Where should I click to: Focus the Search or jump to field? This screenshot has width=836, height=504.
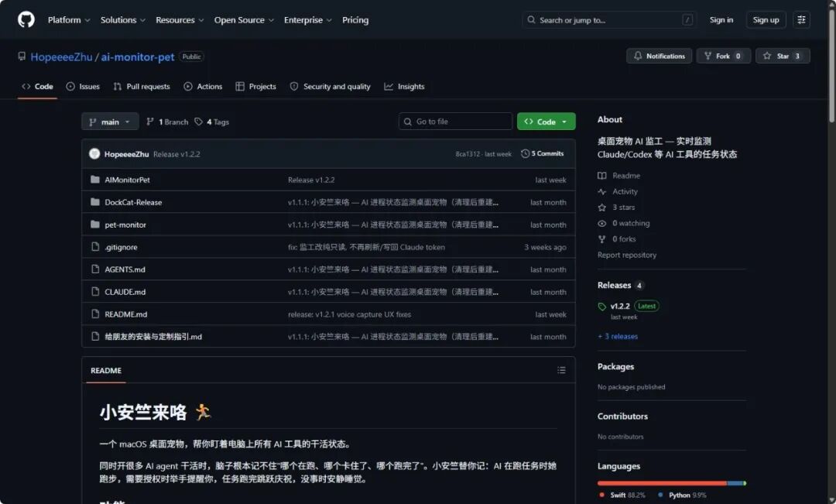click(609, 19)
